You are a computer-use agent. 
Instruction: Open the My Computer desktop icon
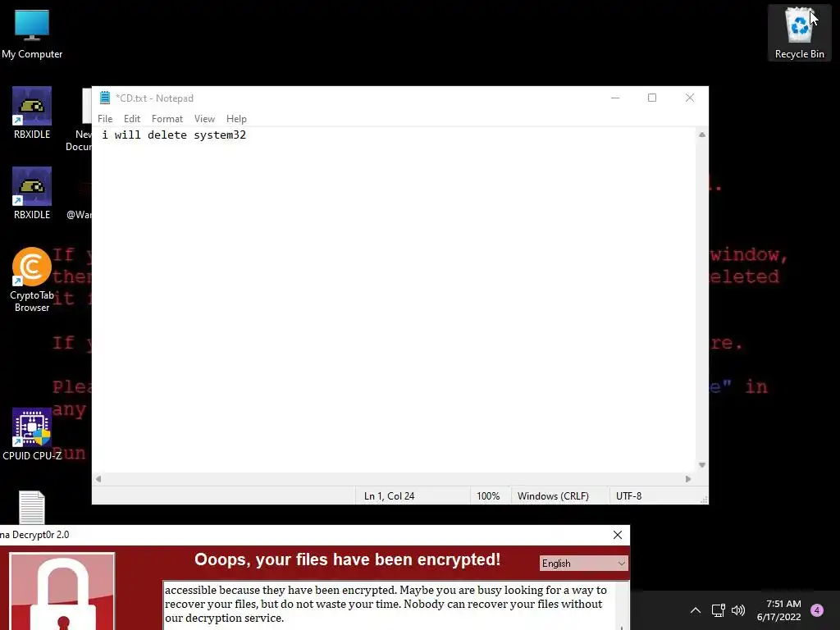(32, 34)
